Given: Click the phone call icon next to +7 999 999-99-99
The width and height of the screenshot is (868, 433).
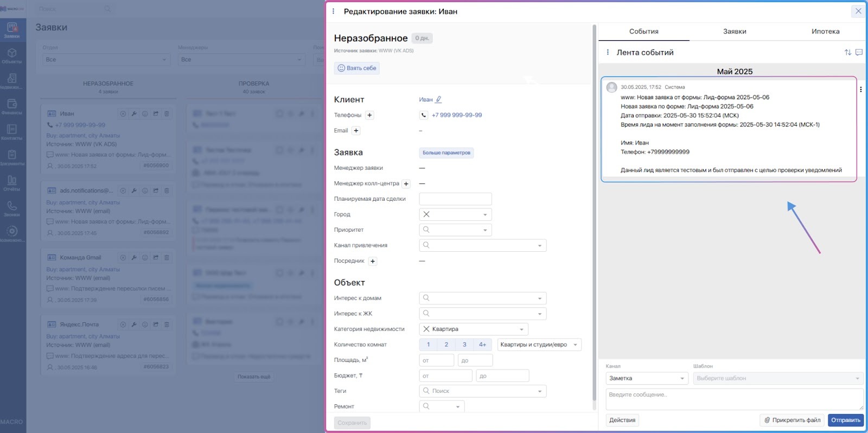Looking at the screenshot, I should tap(424, 115).
